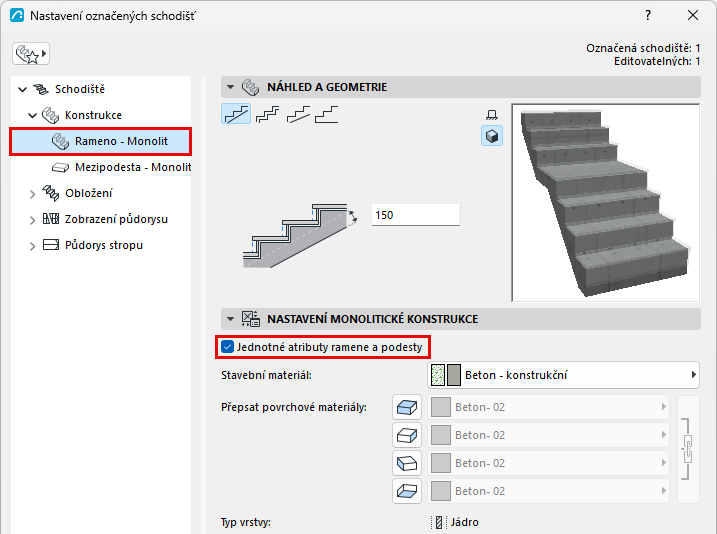Select the third stair structure icon
Screen dimensions: 717x534
click(298, 114)
